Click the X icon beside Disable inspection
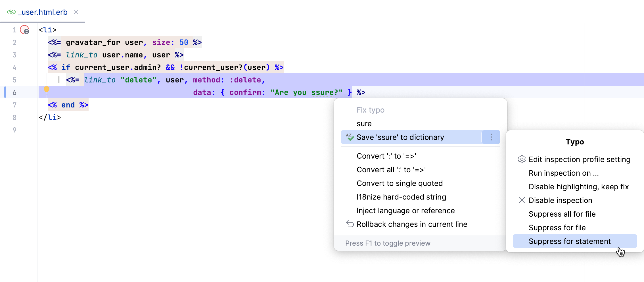 point(522,200)
